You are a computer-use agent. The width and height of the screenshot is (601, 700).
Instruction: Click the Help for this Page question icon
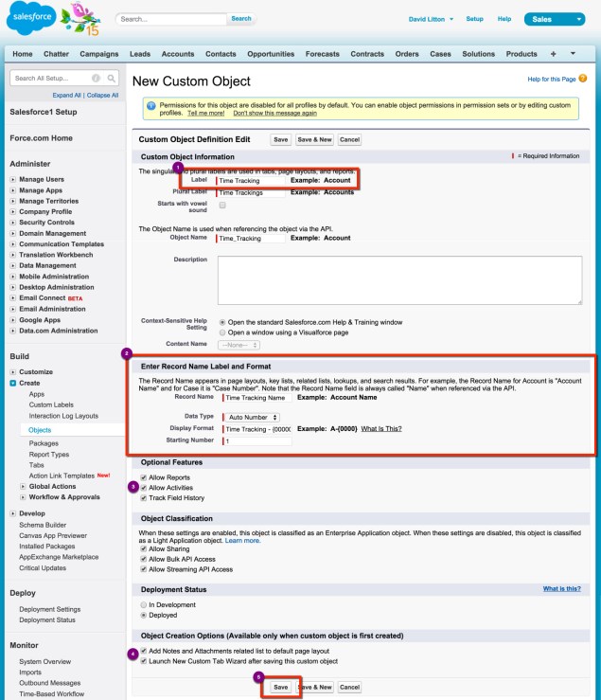click(x=582, y=78)
